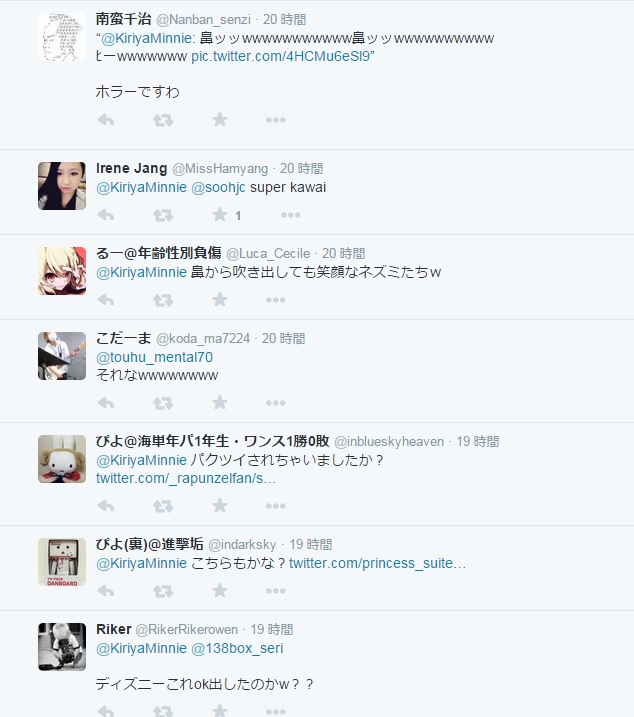Reply to inblueskyheaven's tweet
The height and width of the screenshot is (717, 634).
(106, 506)
